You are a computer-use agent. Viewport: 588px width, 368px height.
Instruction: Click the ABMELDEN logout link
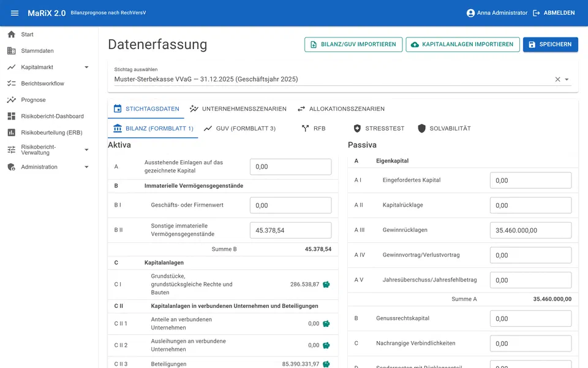pos(554,13)
